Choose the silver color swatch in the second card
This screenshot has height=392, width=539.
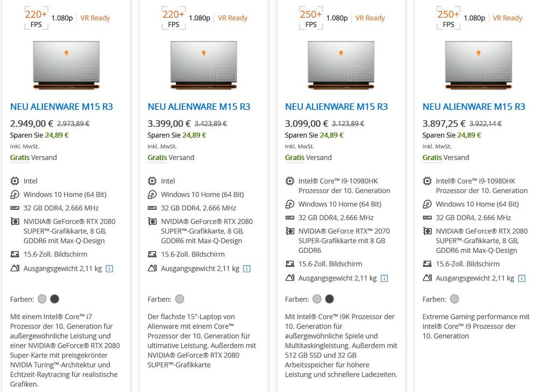(180, 299)
